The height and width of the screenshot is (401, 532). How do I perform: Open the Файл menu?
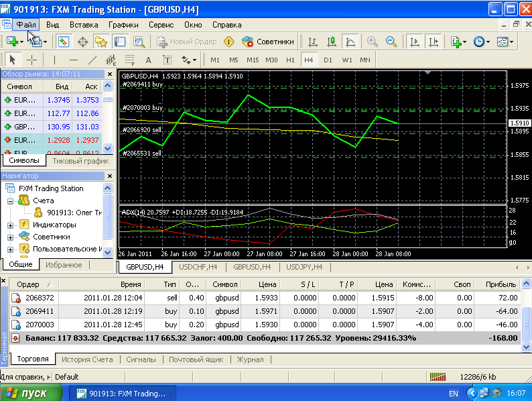(x=26, y=25)
